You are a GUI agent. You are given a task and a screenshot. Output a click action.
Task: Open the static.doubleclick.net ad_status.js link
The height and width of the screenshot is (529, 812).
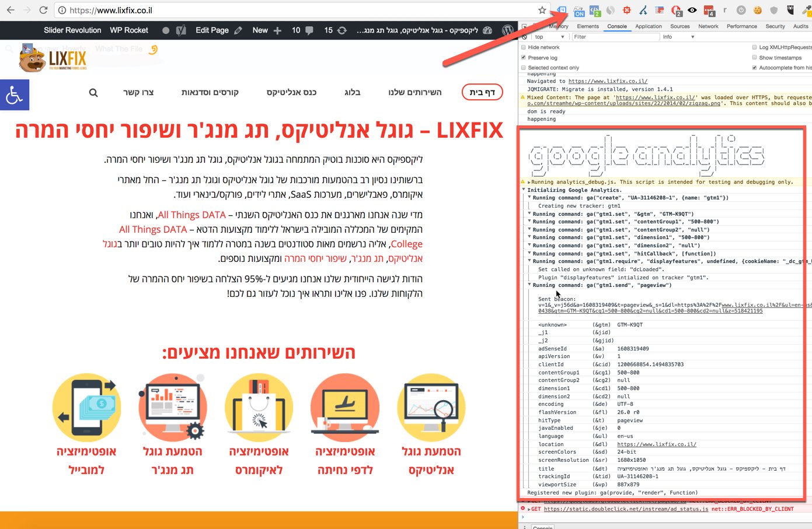[x=626, y=509]
